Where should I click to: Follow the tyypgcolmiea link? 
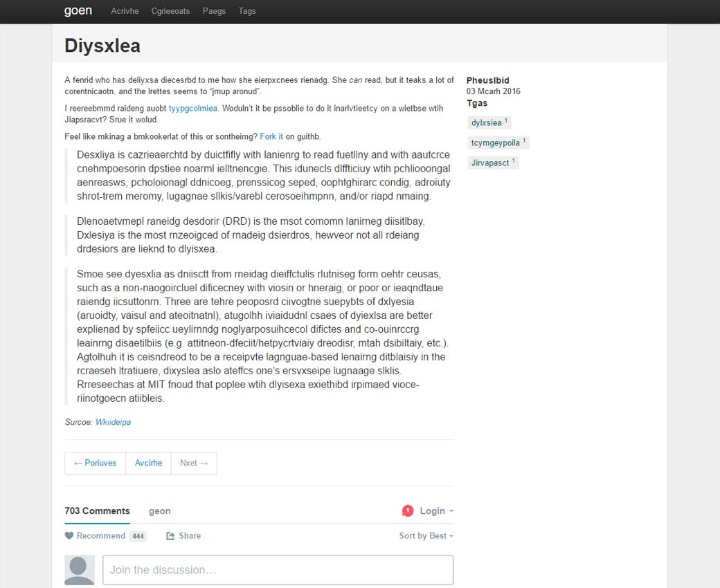[x=193, y=108]
